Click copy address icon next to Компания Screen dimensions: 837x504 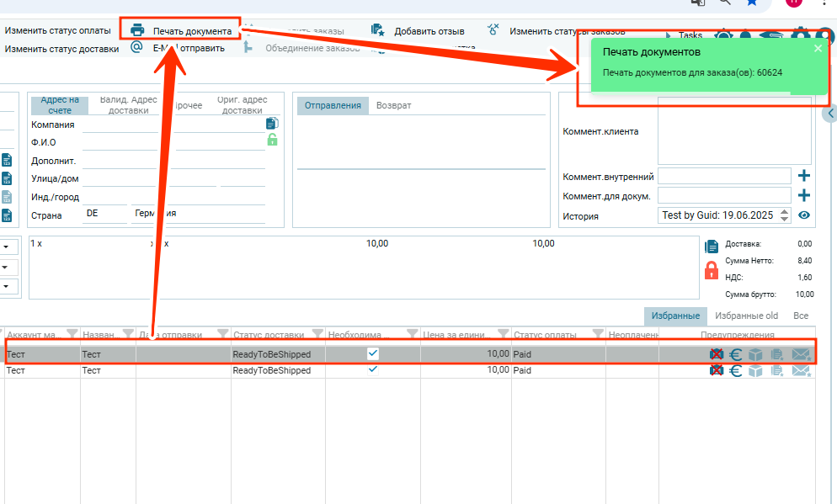point(272,123)
